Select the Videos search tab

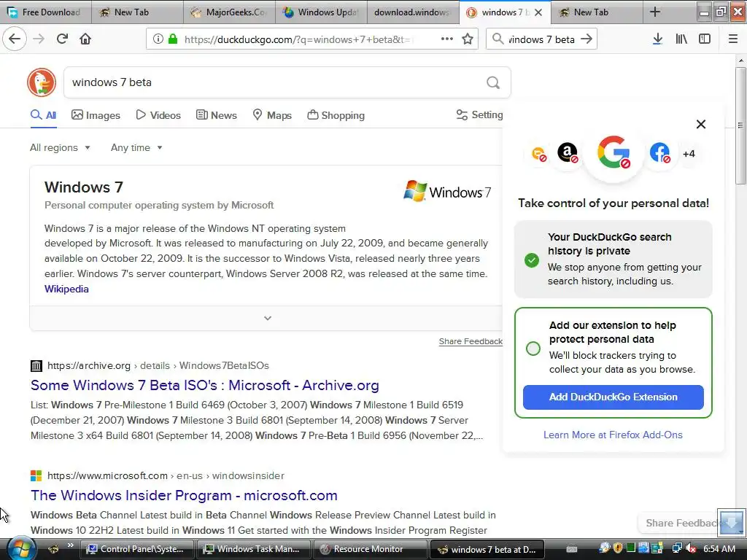click(x=158, y=115)
